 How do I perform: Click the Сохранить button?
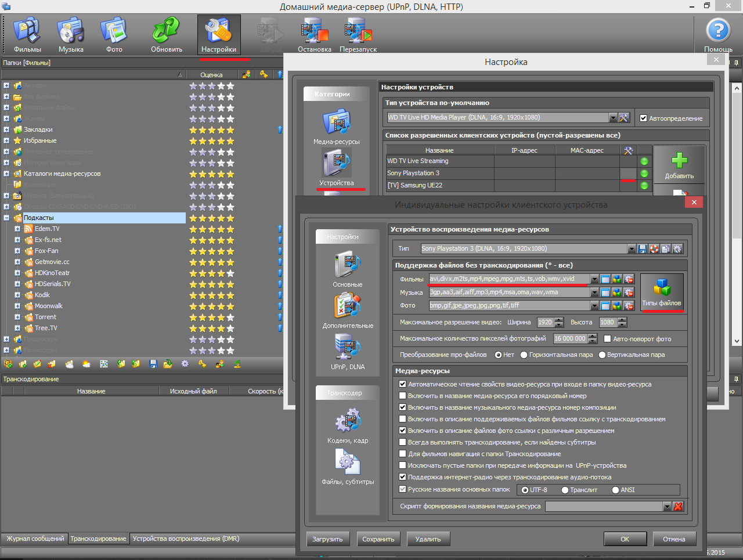pyautogui.click(x=378, y=539)
